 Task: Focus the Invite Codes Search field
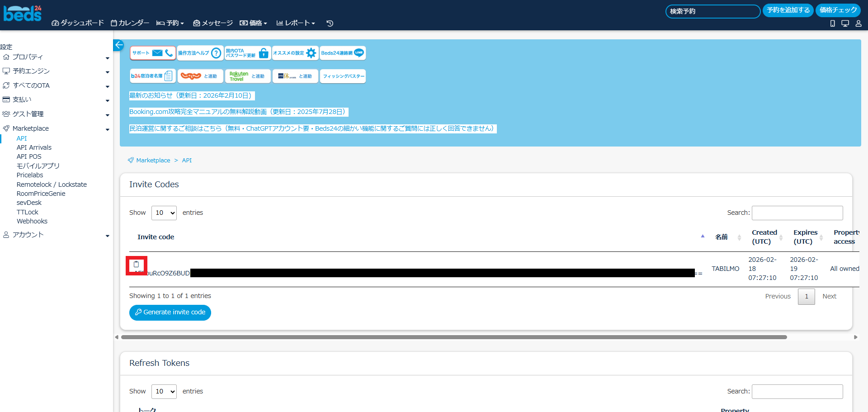797,213
